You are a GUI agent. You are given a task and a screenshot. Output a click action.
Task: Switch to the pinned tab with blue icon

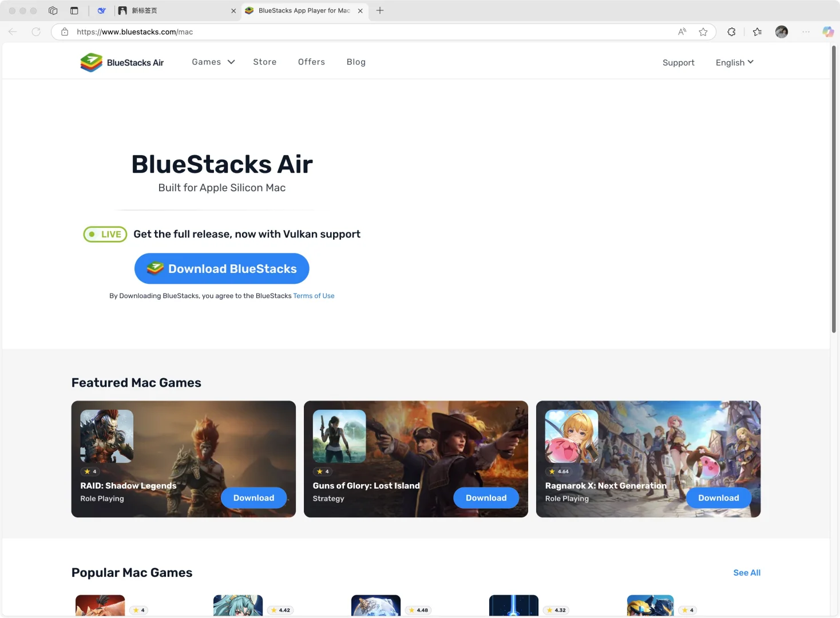click(x=101, y=10)
